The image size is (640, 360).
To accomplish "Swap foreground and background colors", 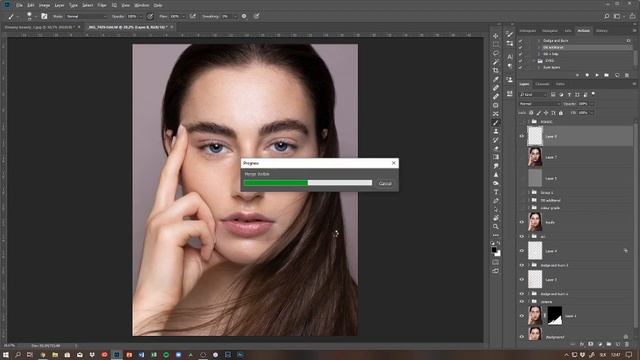I will tap(499, 243).
